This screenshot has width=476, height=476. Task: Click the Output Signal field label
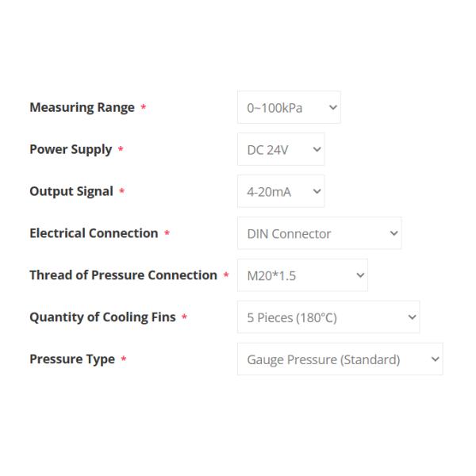pos(71,191)
